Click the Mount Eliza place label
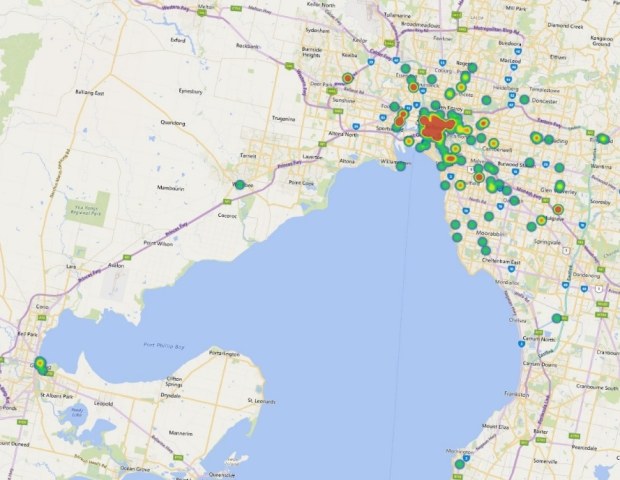Viewport: 620px width, 480px height. click(495, 426)
